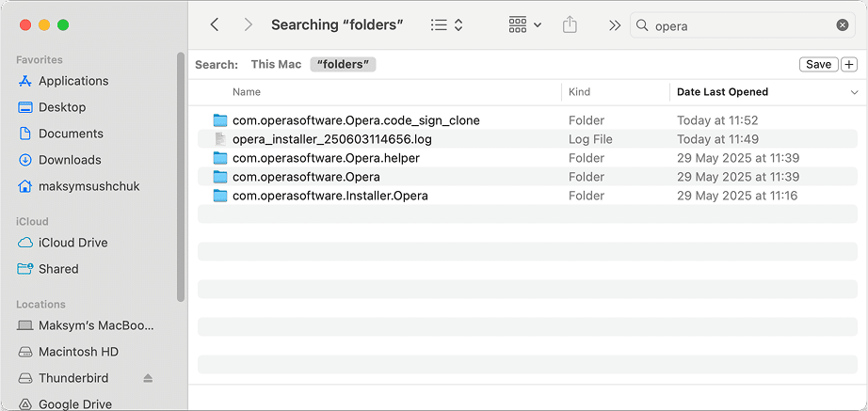Open Applications in the sidebar
Image resolution: width=868 pixels, height=411 pixels.
click(x=73, y=81)
